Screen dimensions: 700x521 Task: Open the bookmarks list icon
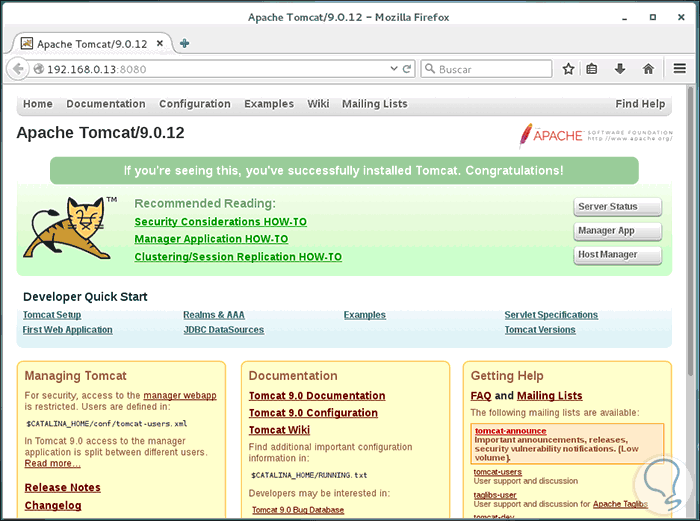pos(592,69)
